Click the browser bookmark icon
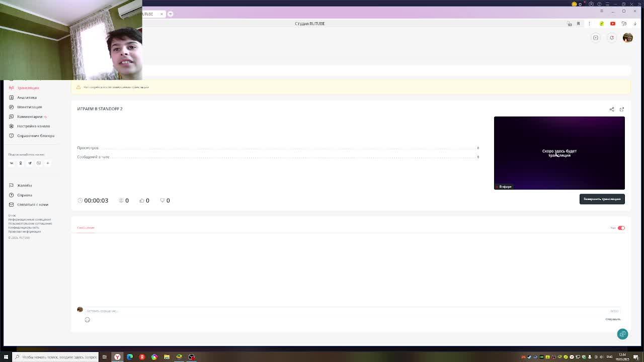This screenshot has height=362, width=644. [x=578, y=24]
